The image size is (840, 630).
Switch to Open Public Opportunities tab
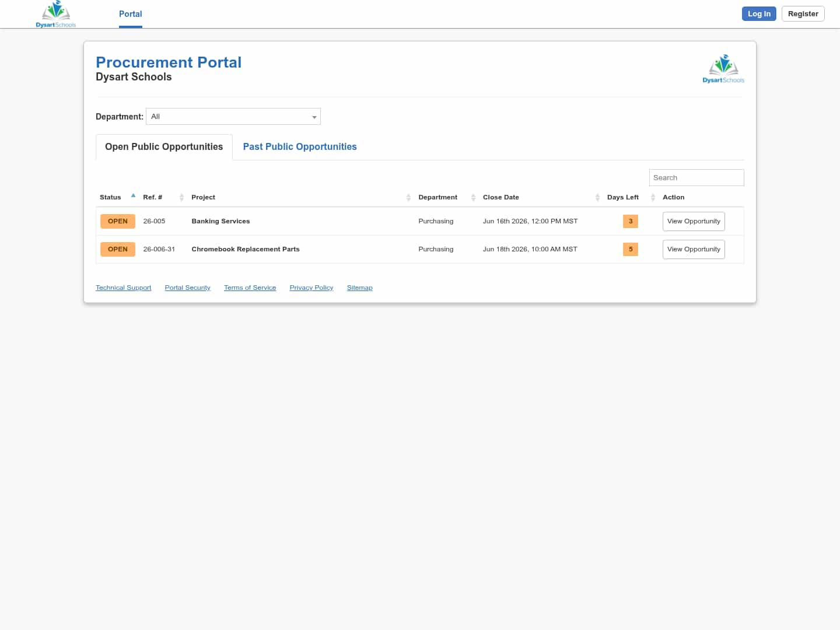(164, 147)
